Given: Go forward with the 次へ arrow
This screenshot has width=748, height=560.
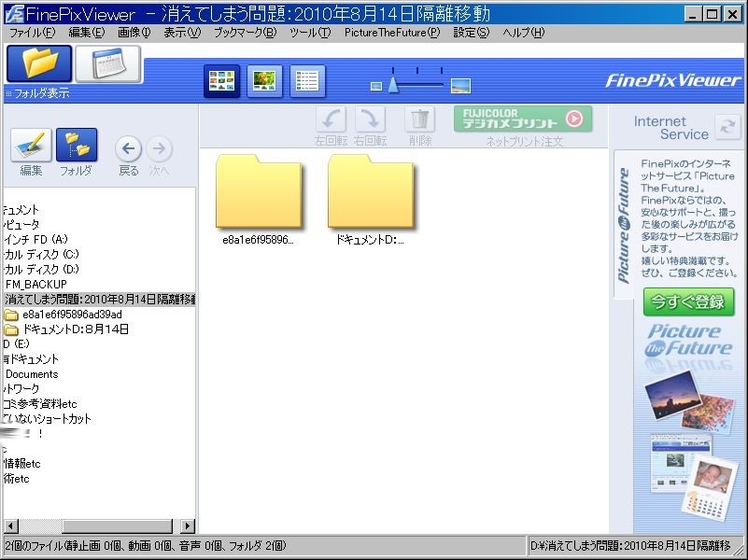Looking at the screenshot, I should pyautogui.click(x=159, y=148).
